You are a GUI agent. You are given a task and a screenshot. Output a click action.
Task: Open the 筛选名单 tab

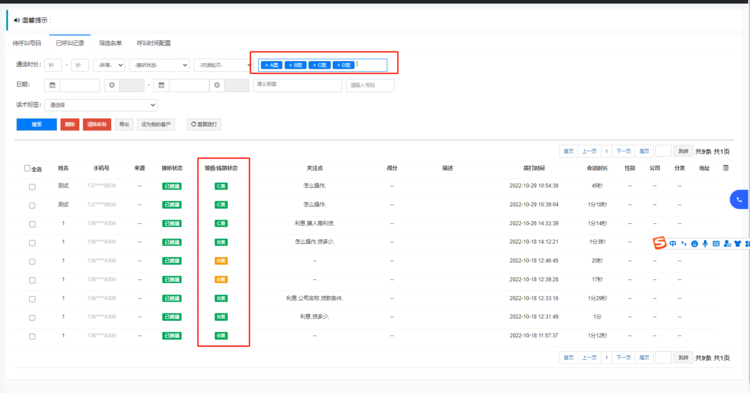110,43
